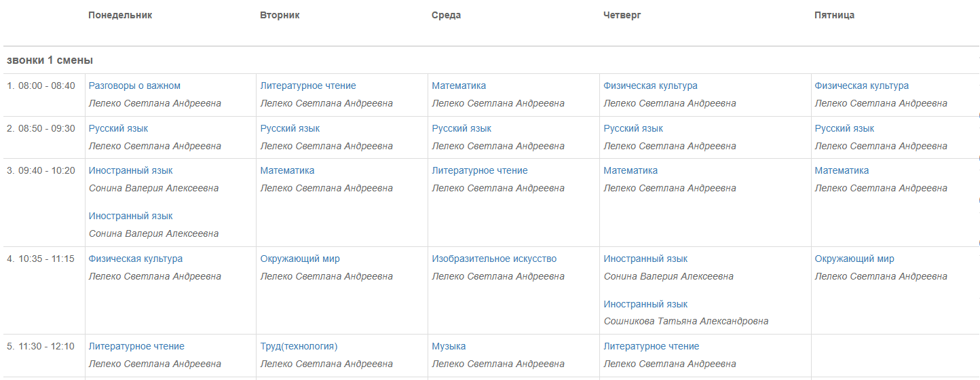Open Wednesday's Музыка lesson
Image resolution: width=980 pixels, height=380 pixels.
coord(449,346)
